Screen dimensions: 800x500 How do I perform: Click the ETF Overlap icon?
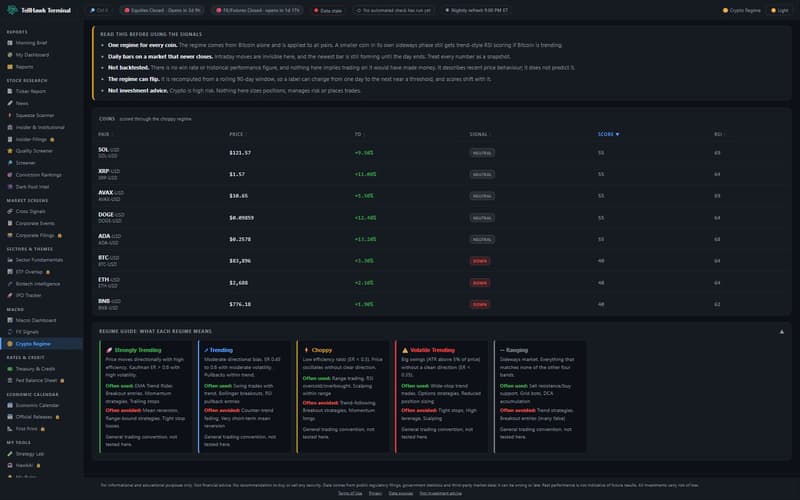[10, 272]
